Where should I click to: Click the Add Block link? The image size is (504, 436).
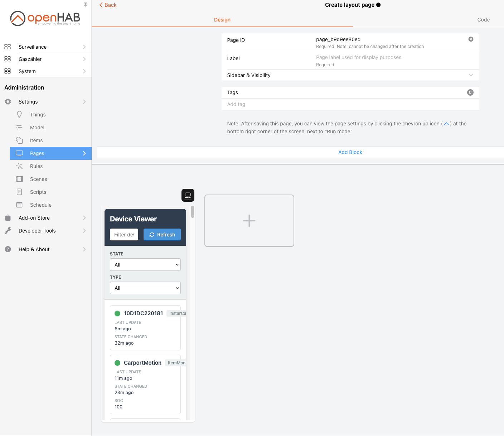[x=350, y=152]
